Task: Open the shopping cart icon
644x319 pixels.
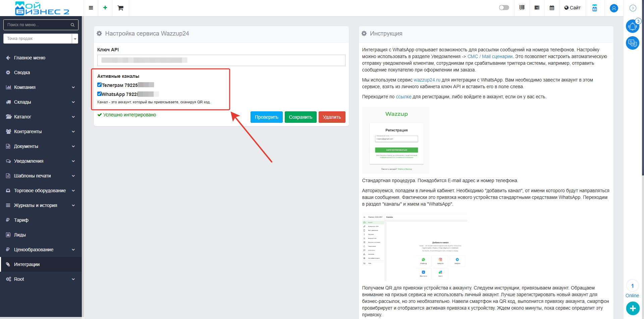Action: point(120,8)
